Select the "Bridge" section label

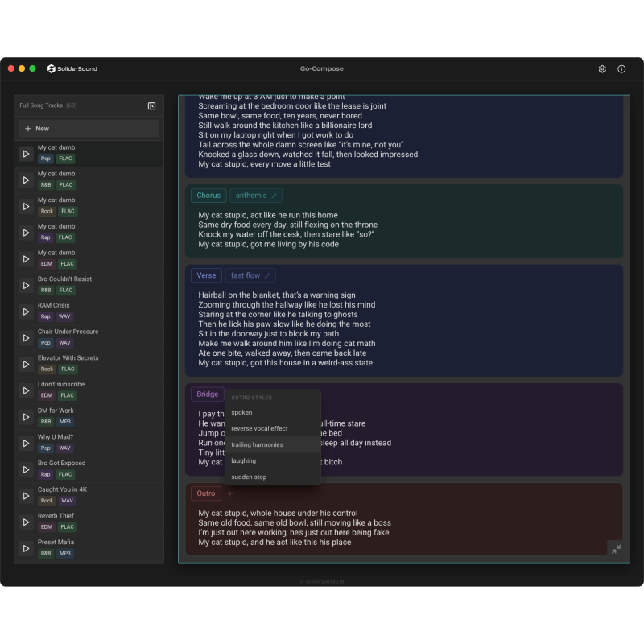(207, 394)
